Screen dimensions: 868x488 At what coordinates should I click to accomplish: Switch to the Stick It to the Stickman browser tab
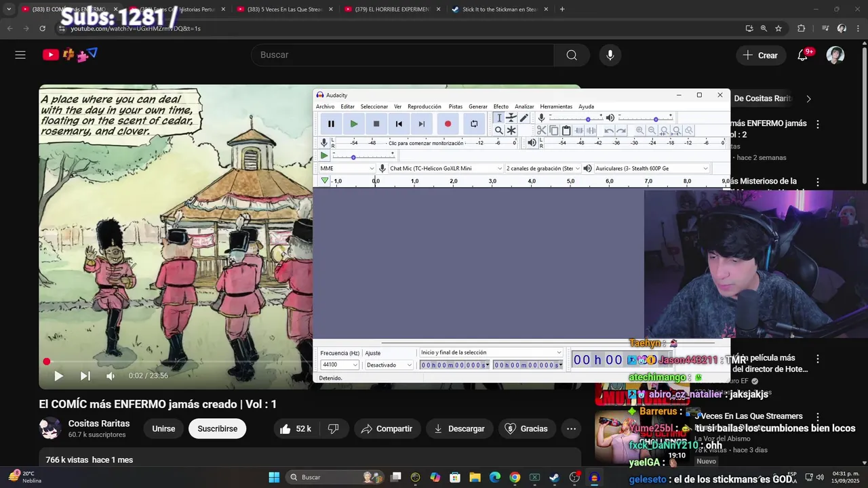(498, 9)
